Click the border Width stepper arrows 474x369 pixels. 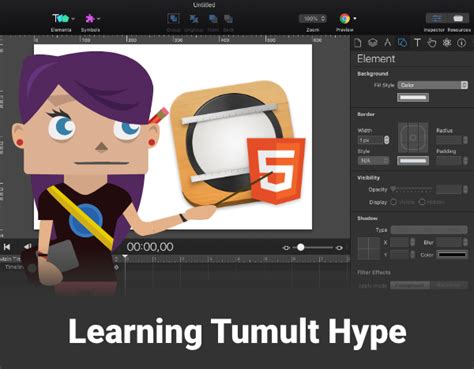pyautogui.click(x=387, y=140)
